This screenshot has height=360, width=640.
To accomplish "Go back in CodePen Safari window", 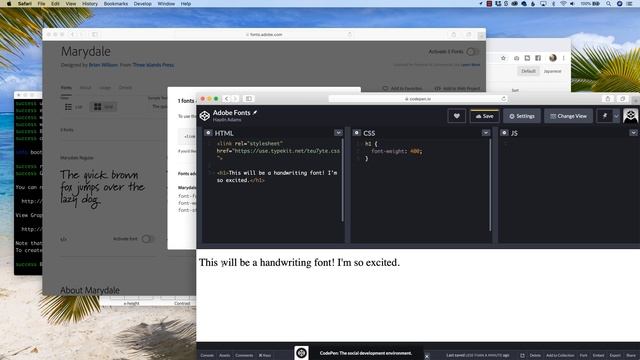I will [x=227, y=99].
